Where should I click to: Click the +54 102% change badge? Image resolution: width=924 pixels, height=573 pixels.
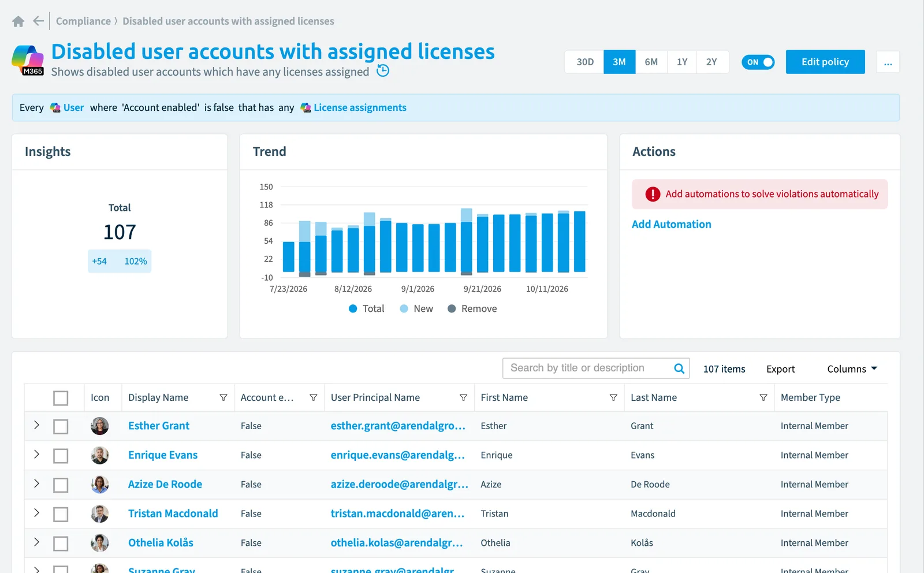[120, 261]
